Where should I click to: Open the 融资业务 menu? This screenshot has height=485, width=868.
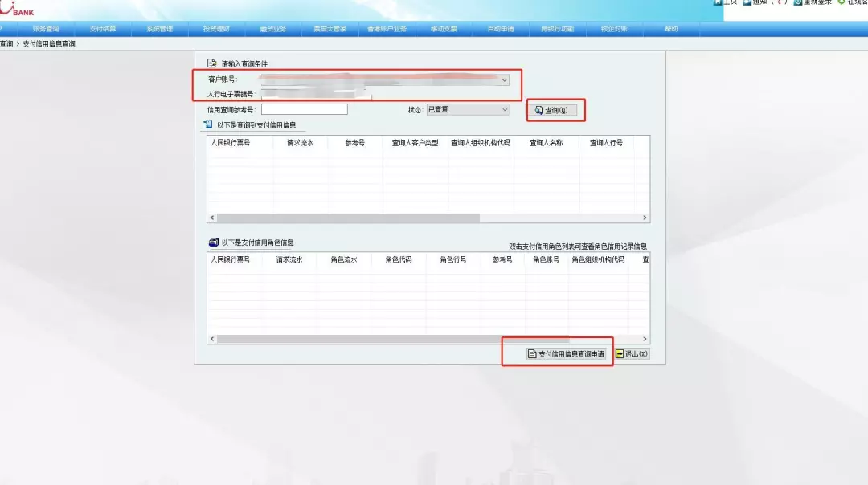(x=273, y=29)
